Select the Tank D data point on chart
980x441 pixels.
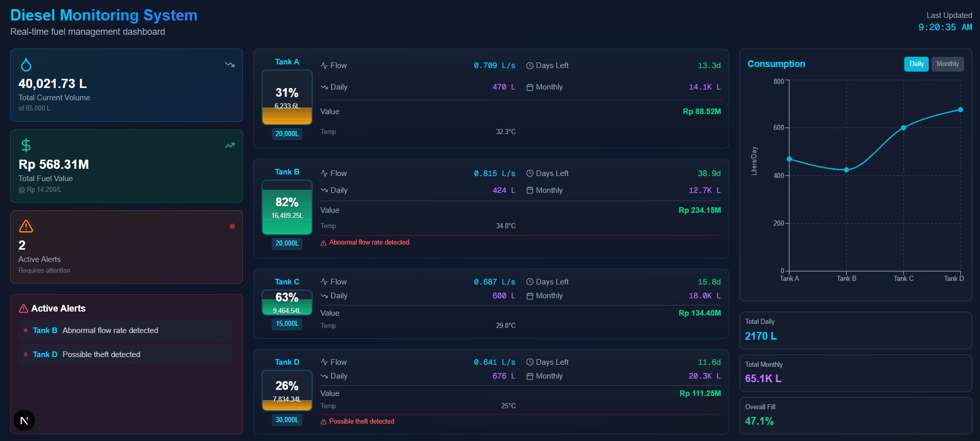[961, 109]
